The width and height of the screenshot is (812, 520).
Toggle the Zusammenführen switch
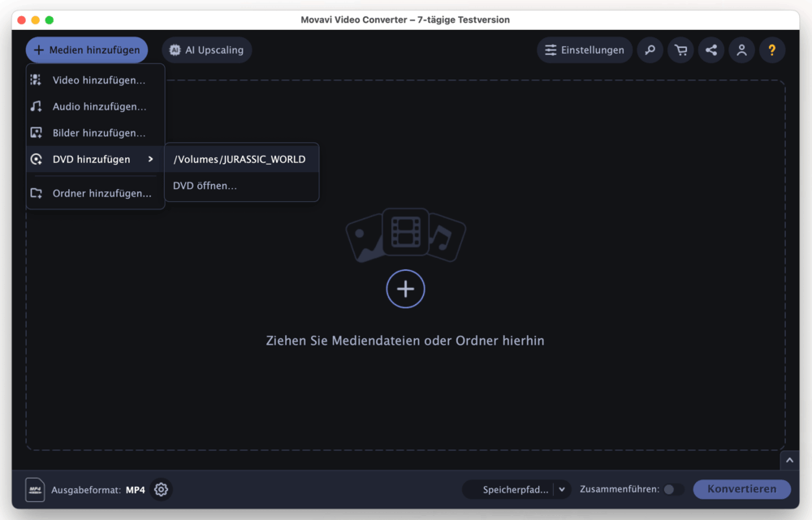click(x=672, y=489)
